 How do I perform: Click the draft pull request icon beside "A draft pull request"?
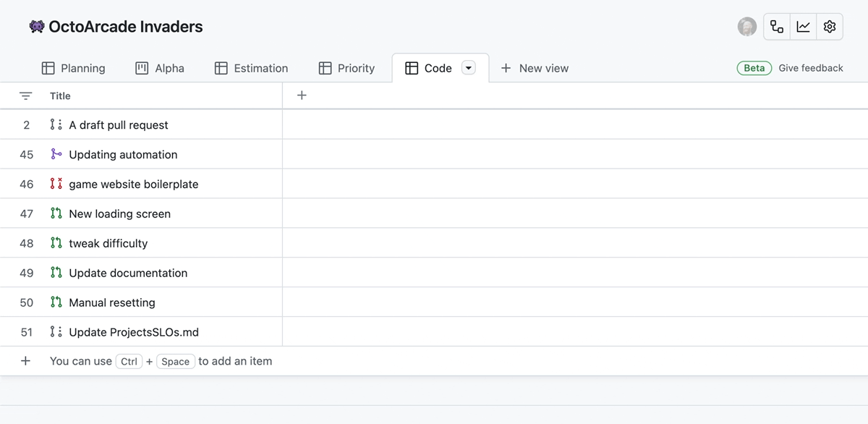(x=56, y=124)
